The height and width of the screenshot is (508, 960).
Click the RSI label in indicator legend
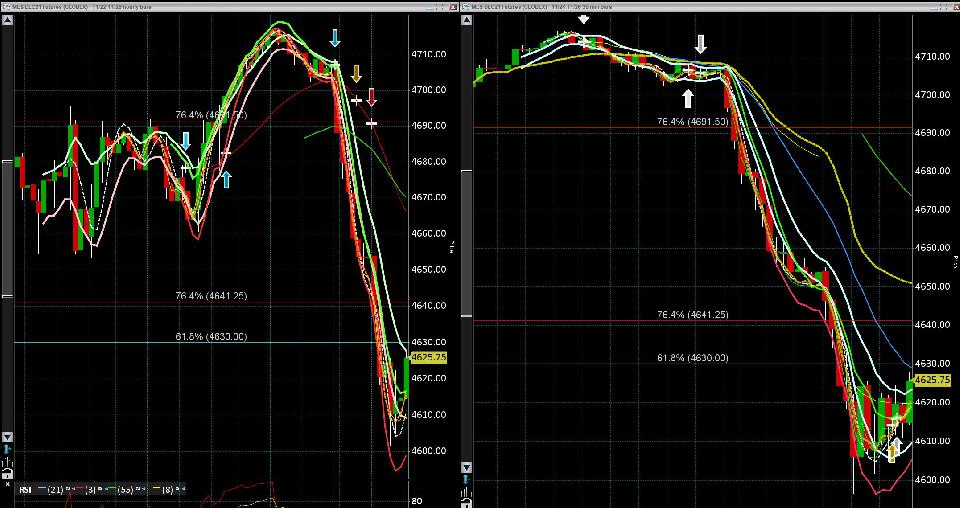(26, 490)
